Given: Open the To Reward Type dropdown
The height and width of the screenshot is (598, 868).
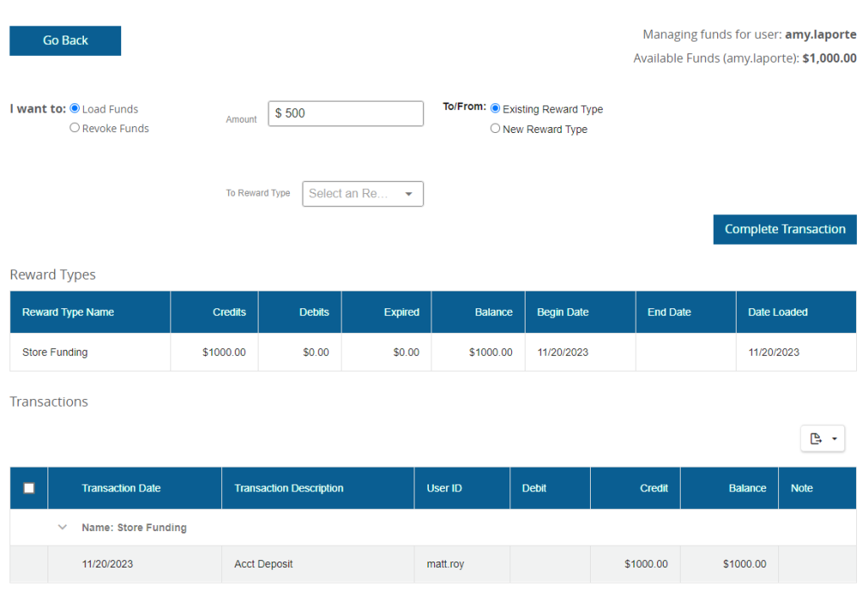Looking at the screenshot, I should click(363, 194).
